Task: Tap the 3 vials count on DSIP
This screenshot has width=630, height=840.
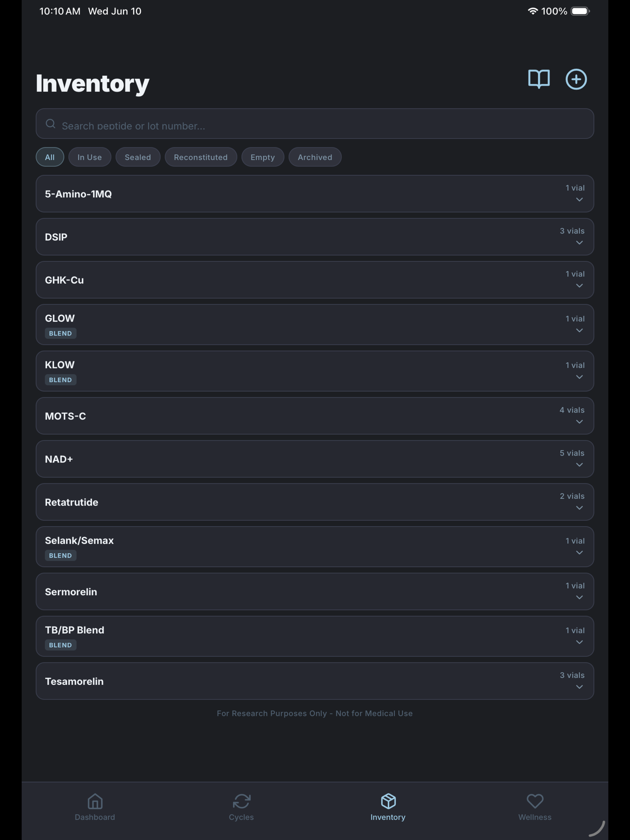Action: click(x=572, y=230)
